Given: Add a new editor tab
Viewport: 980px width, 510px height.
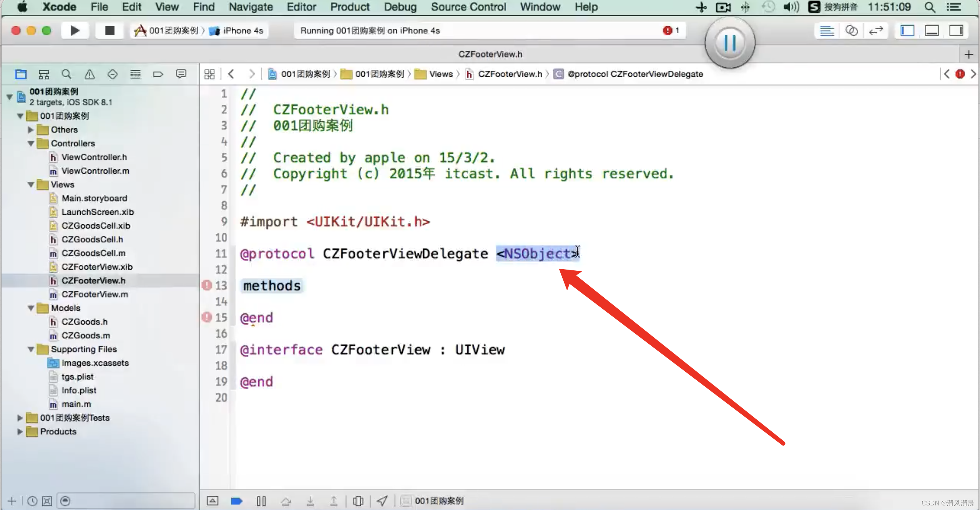Looking at the screenshot, I should click(x=969, y=55).
